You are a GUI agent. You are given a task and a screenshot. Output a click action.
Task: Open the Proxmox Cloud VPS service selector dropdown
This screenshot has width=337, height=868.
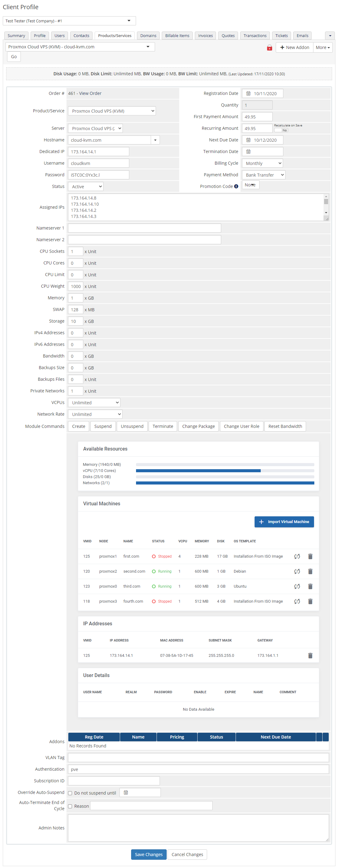click(x=80, y=47)
